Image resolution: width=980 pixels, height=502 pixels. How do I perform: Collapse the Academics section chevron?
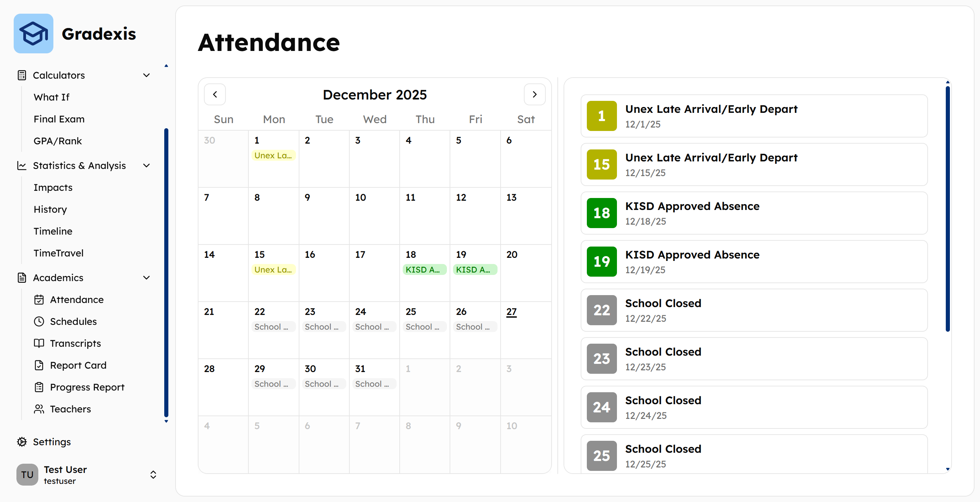click(146, 278)
